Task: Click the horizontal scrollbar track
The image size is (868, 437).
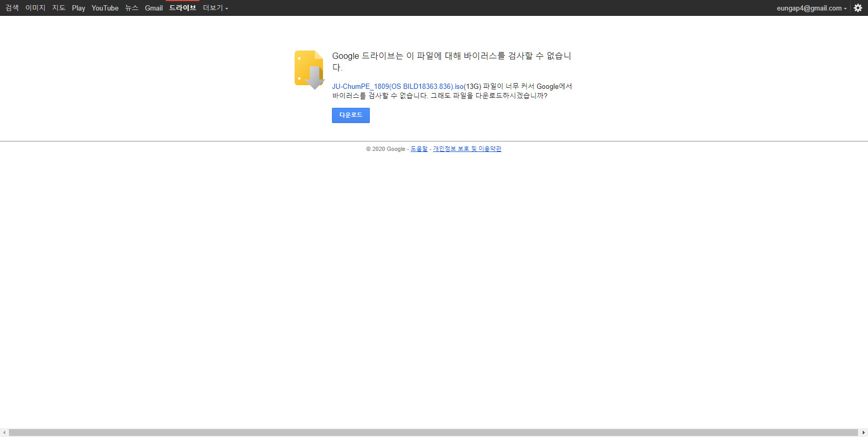Action: click(433, 433)
